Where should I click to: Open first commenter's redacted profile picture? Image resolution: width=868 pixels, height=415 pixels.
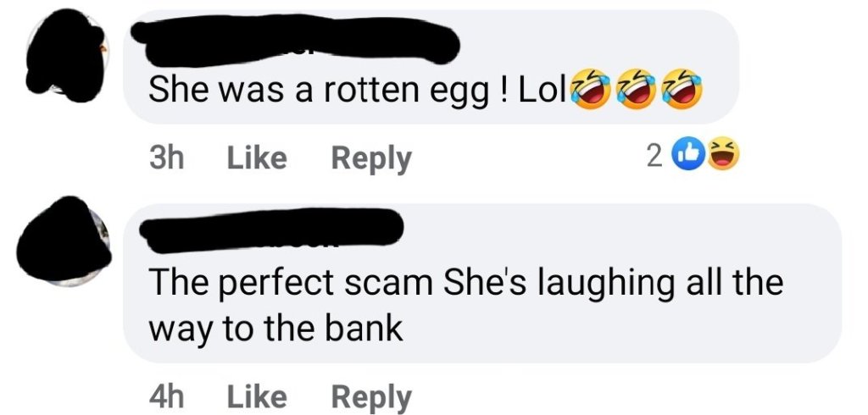(66, 55)
